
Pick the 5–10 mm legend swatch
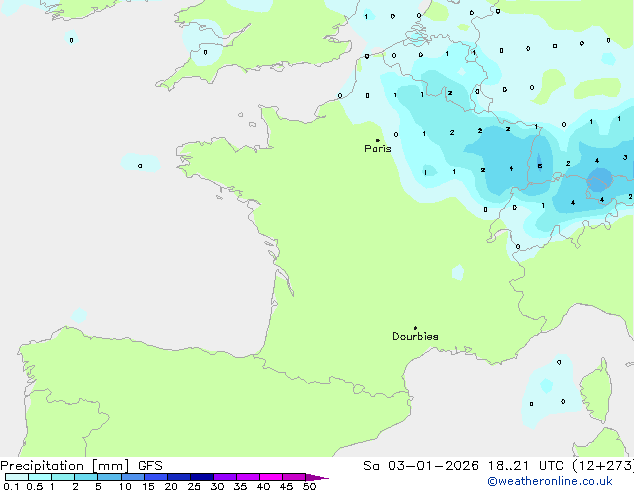coord(109,477)
